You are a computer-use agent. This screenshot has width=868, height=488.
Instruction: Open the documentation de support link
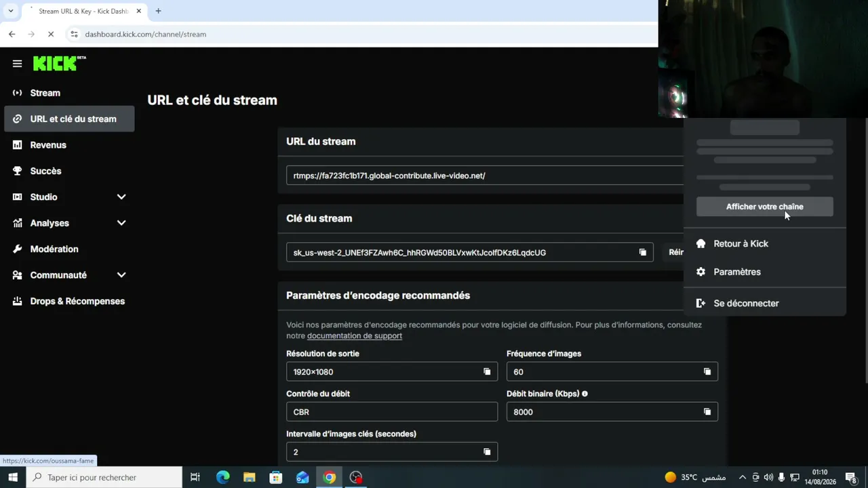click(355, 336)
